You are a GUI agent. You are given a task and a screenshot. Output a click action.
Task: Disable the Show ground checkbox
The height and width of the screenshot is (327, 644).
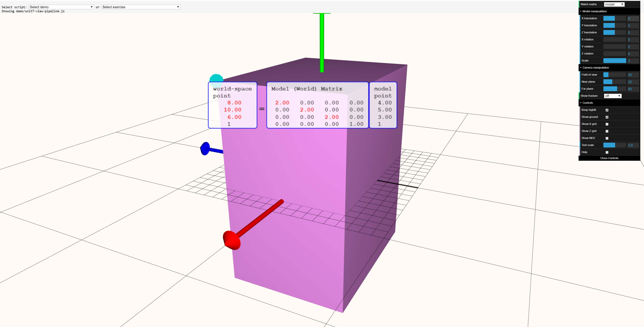[607, 117]
